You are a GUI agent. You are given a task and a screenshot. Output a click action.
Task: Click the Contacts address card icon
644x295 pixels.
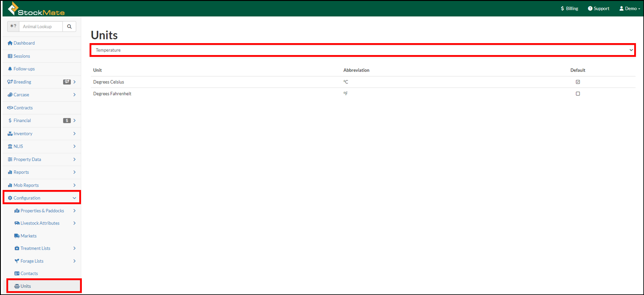coord(17,273)
